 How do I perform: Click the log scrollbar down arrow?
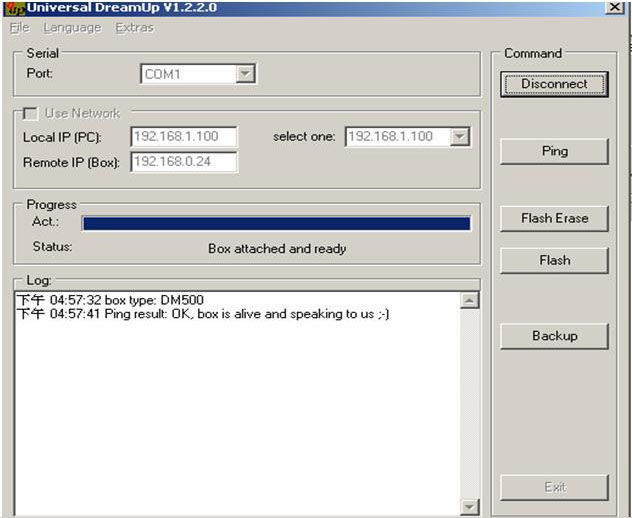point(469,507)
